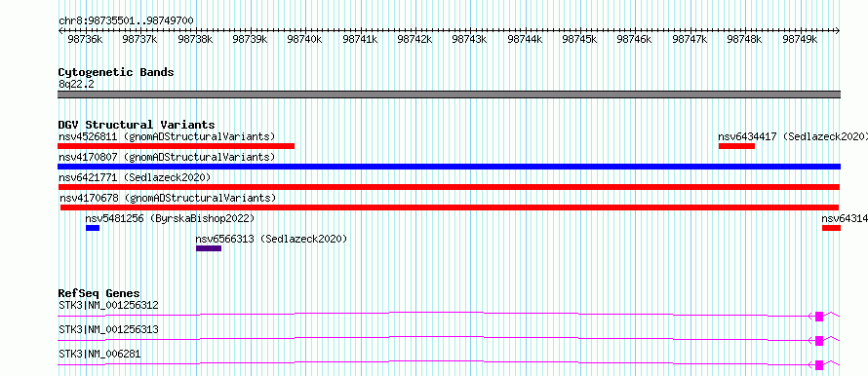Viewport: 868px width, 376px height.
Task: Select the long blue nsv4170807 bar
Action: 449,167
